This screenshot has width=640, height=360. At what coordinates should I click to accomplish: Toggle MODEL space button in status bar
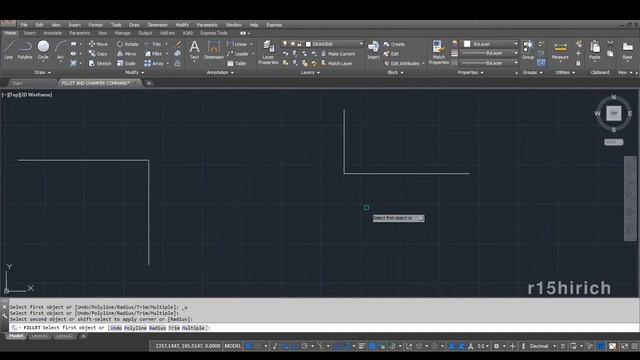(233, 346)
